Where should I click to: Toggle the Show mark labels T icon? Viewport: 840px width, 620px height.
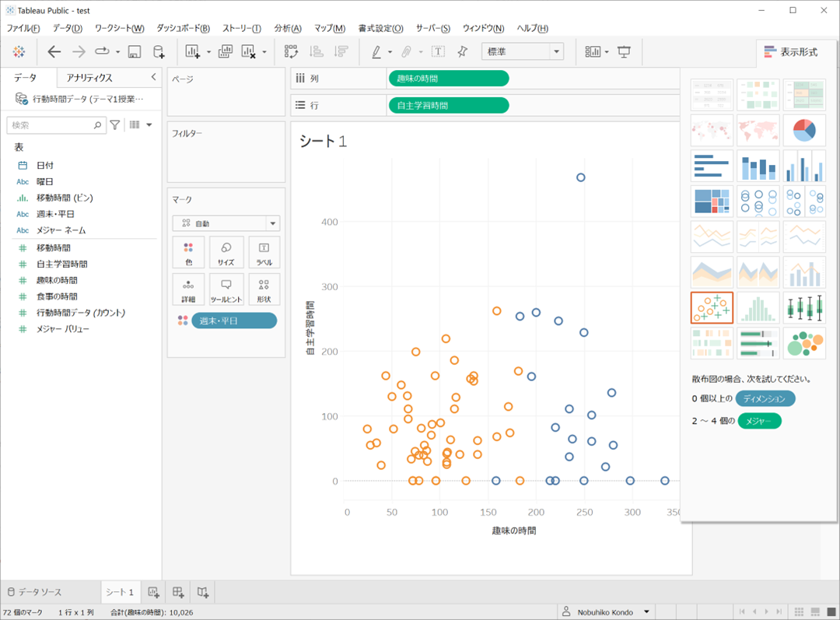click(x=438, y=51)
